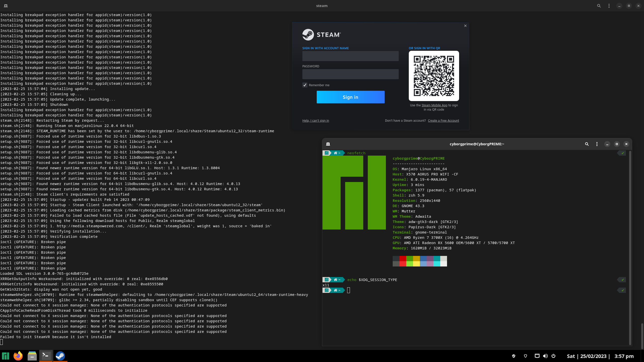Open the Steam Mobile App link
The image size is (644, 362).
(x=434, y=105)
